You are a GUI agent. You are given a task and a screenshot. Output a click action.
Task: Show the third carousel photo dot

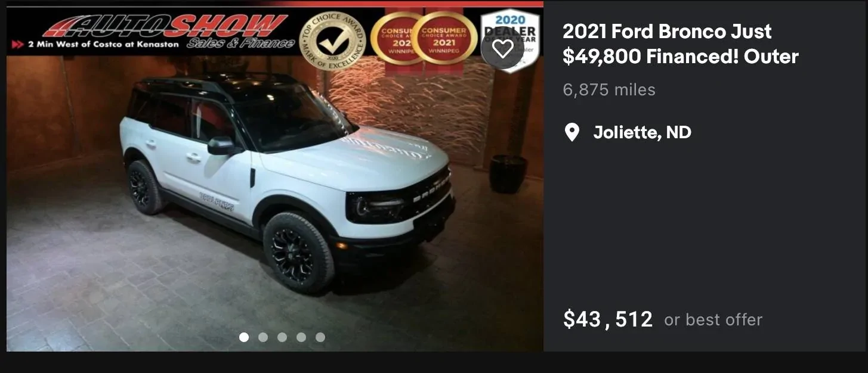click(282, 337)
